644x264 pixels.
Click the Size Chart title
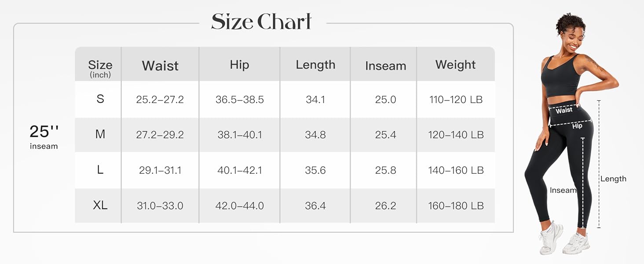point(261,22)
